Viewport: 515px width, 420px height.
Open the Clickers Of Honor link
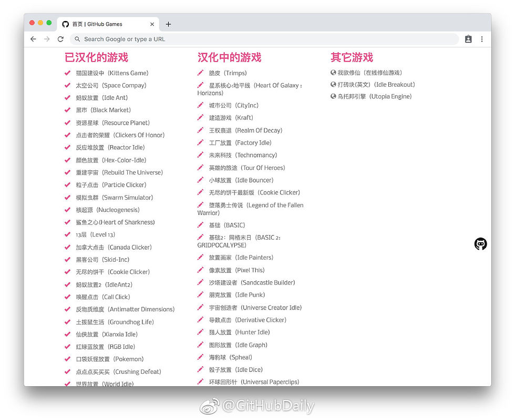(x=120, y=135)
